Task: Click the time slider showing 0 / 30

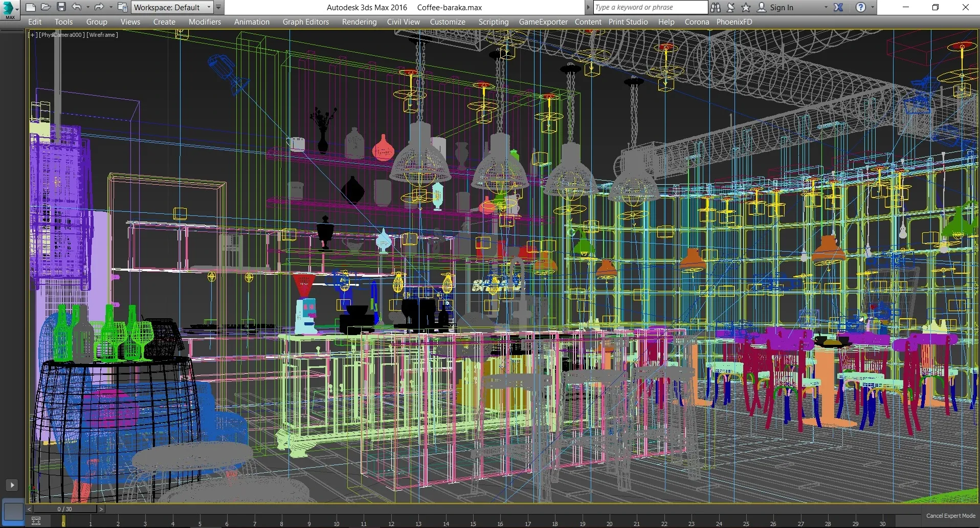Action: (64, 509)
